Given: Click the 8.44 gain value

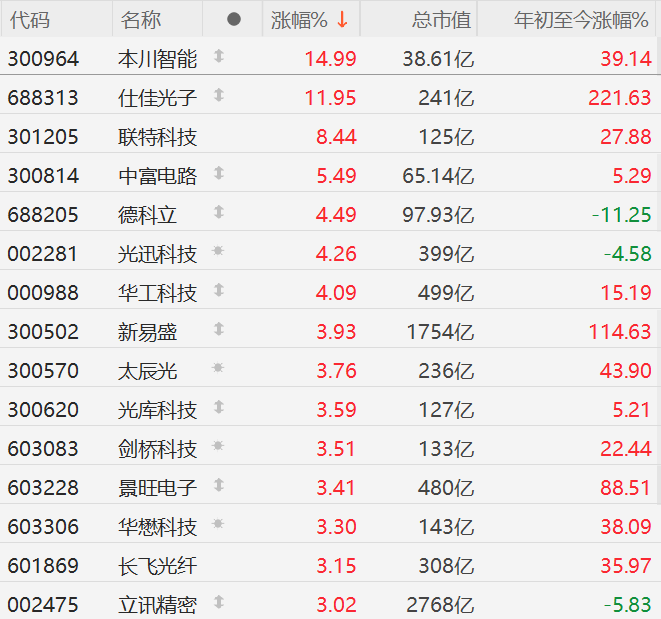Looking at the screenshot, I should (336, 137).
